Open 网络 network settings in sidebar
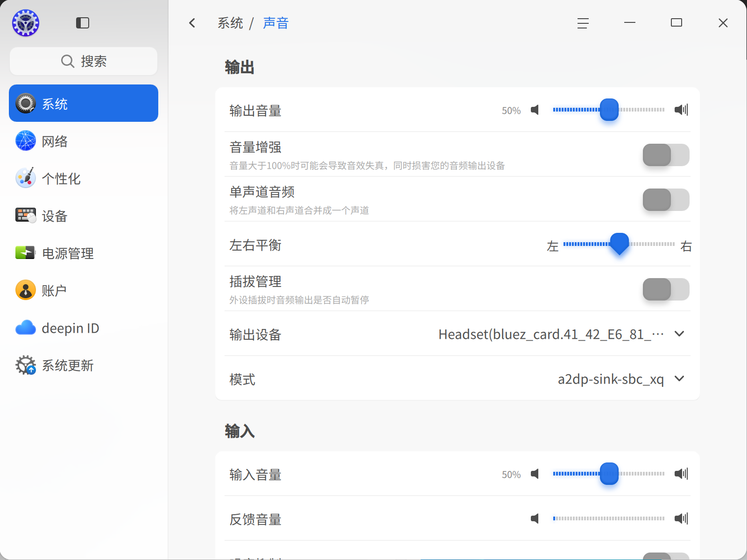Image resolution: width=747 pixels, height=560 pixels. point(84,141)
